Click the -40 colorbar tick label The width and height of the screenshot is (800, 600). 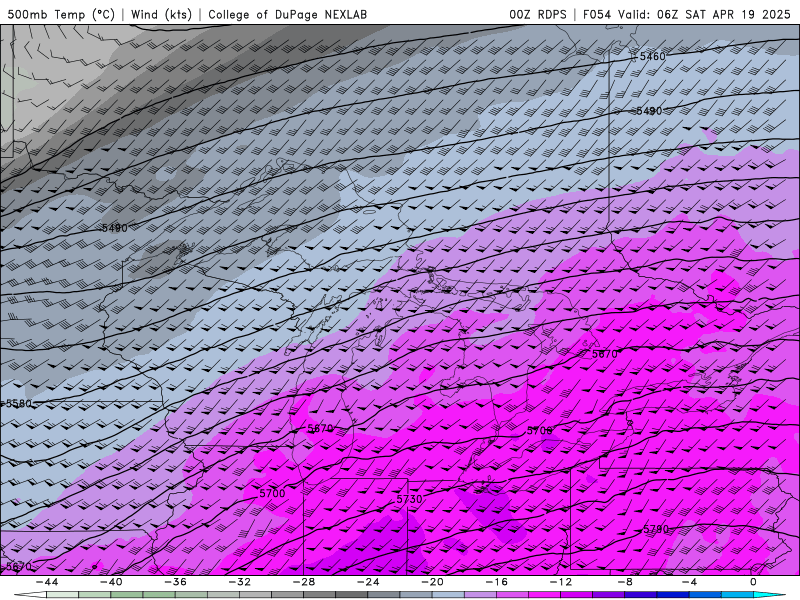tap(111, 582)
